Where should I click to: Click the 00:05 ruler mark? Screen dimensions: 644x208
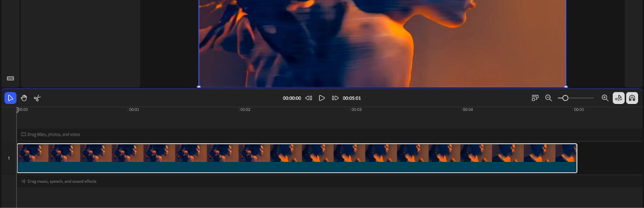pos(579,109)
